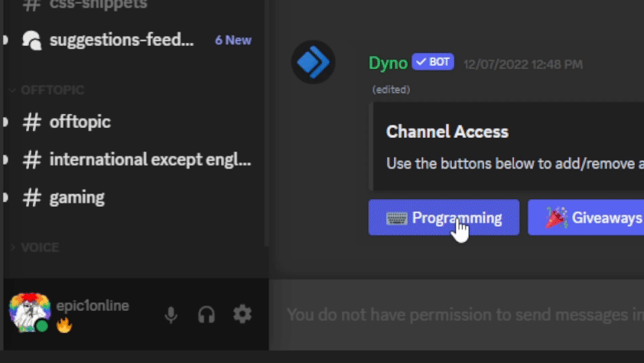Collapse the OFFTOPIC category
This screenshot has width=644, height=363.
(x=47, y=90)
